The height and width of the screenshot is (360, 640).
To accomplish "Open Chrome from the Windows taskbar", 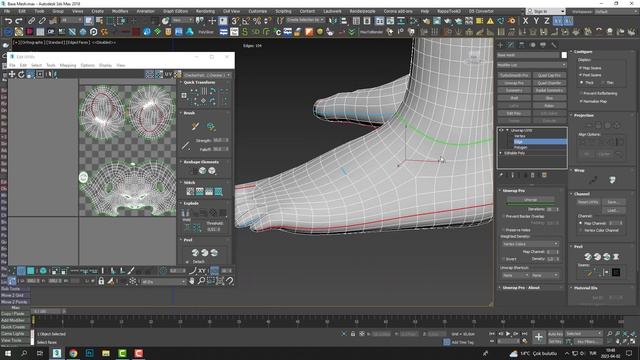I will tap(73, 353).
